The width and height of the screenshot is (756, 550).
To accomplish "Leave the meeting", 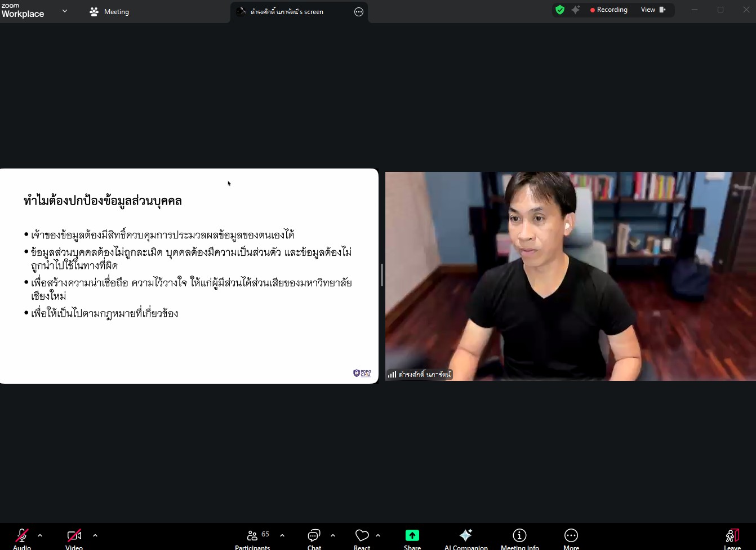I will [732, 536].
